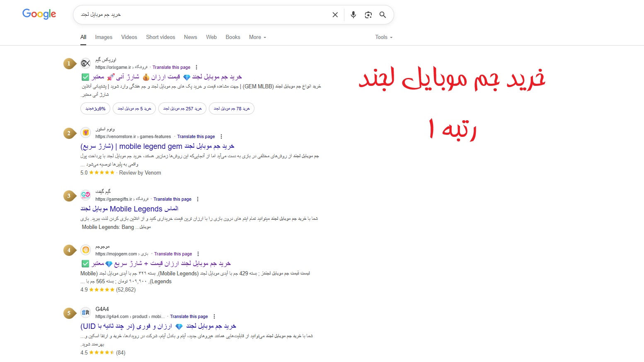
Task: Click the https://g4a4.com product URL text
Action: (x=130, y=316)
